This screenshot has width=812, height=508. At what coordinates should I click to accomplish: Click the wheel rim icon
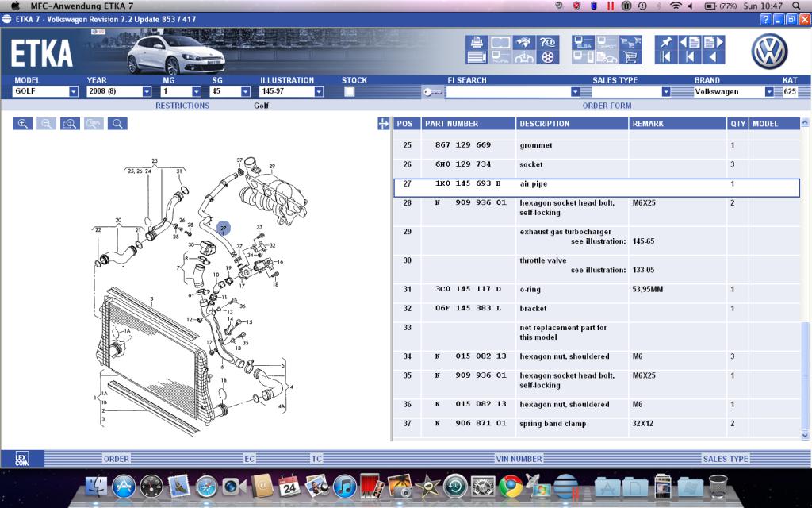[547, 57]
